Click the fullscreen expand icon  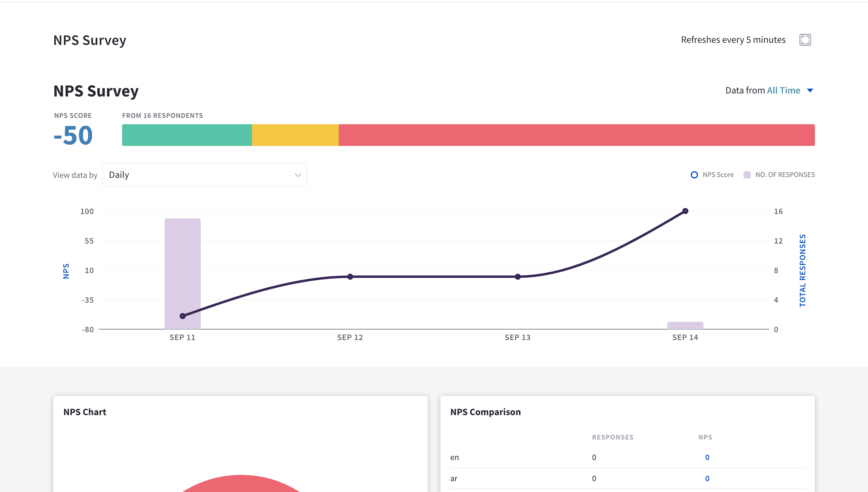[805, 40]
